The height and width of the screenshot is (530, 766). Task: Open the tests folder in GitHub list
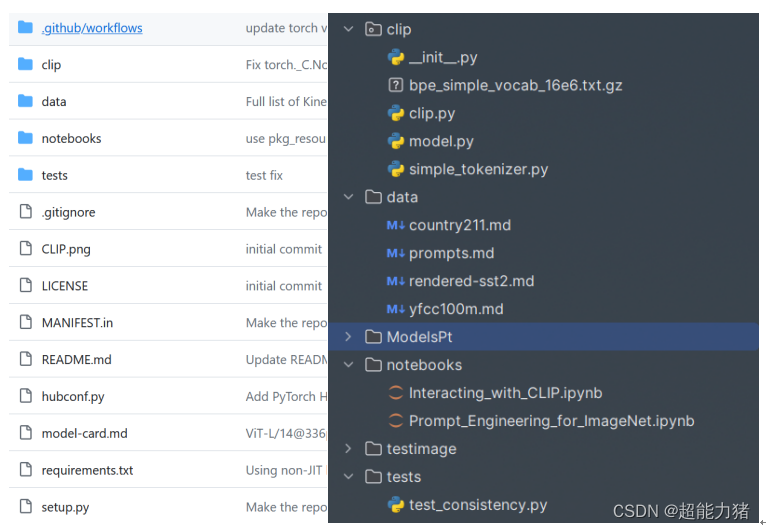(55, 175)
